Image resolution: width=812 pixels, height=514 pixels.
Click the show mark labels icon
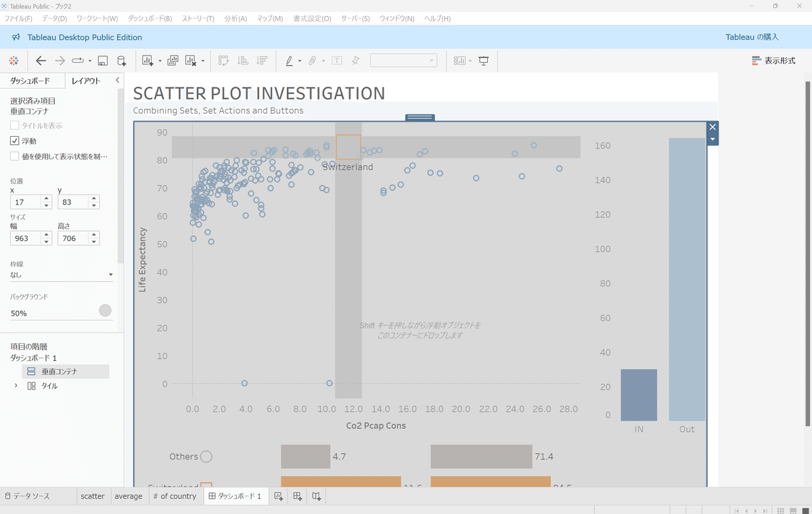click(336, 61)
